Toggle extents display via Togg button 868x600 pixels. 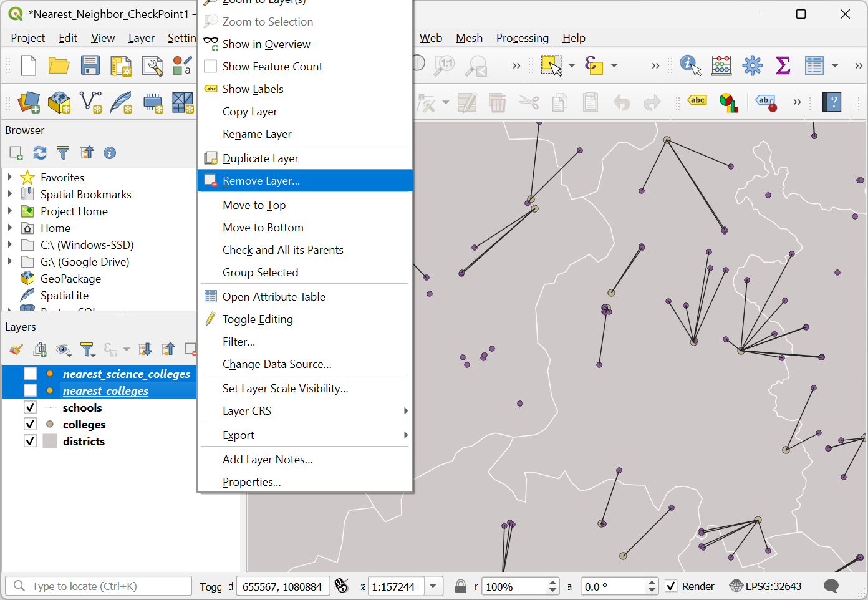point(211,587)
